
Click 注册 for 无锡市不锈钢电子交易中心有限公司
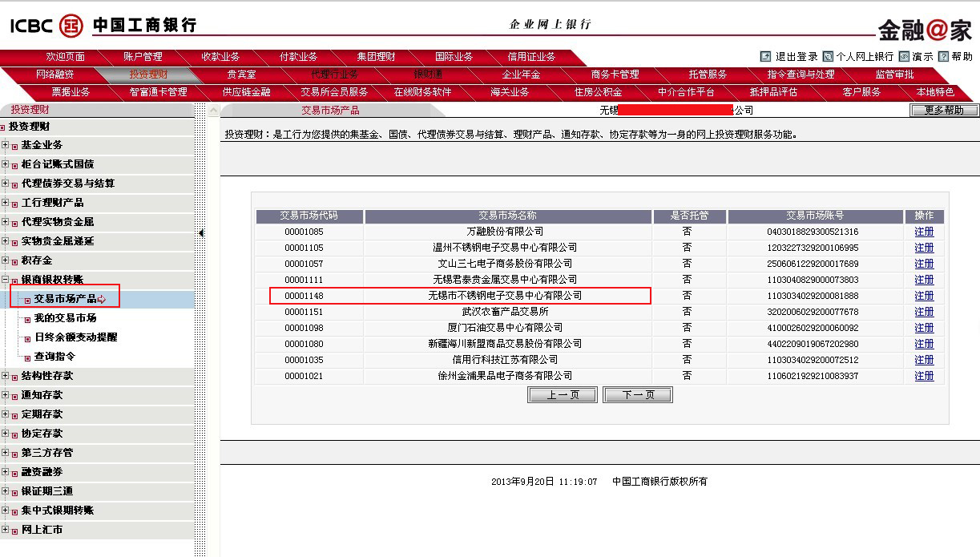tap(924, 296)
